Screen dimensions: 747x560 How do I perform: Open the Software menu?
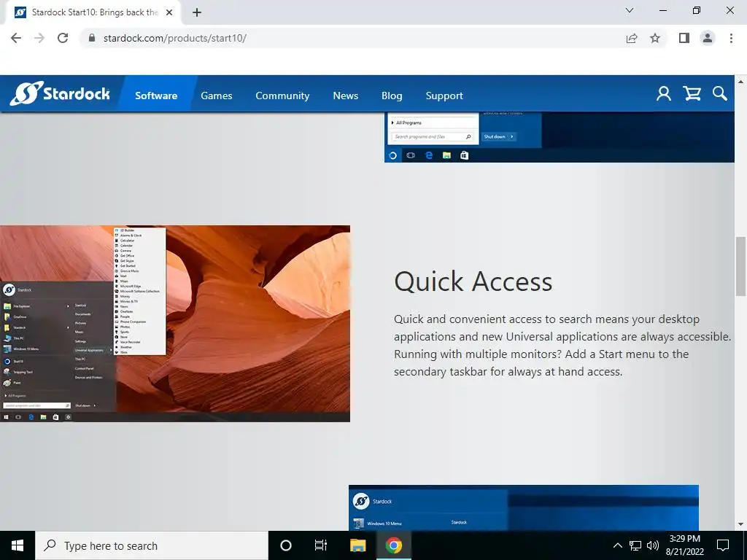156,96
